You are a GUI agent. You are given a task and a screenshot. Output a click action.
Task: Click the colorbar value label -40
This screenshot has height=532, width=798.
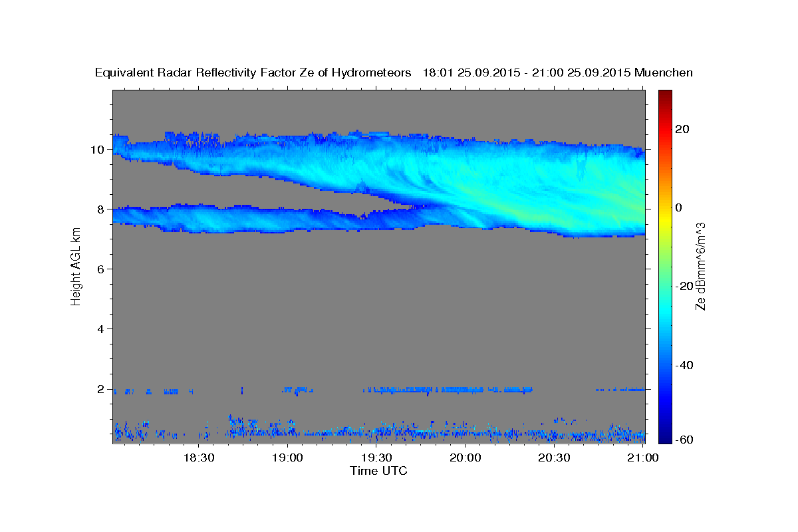pyautogui.click(x=685, y=365)
